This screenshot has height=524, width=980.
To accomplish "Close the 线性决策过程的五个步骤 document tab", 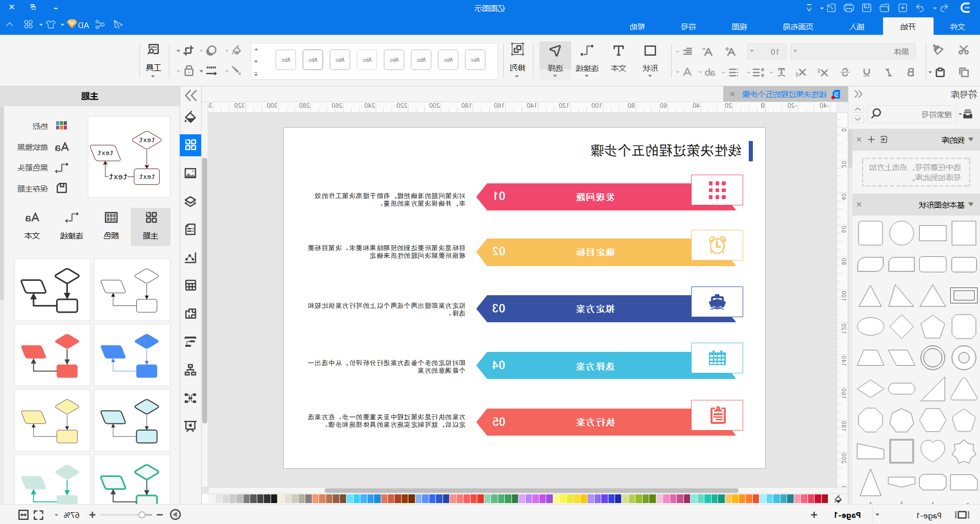I will coord(732,94).
